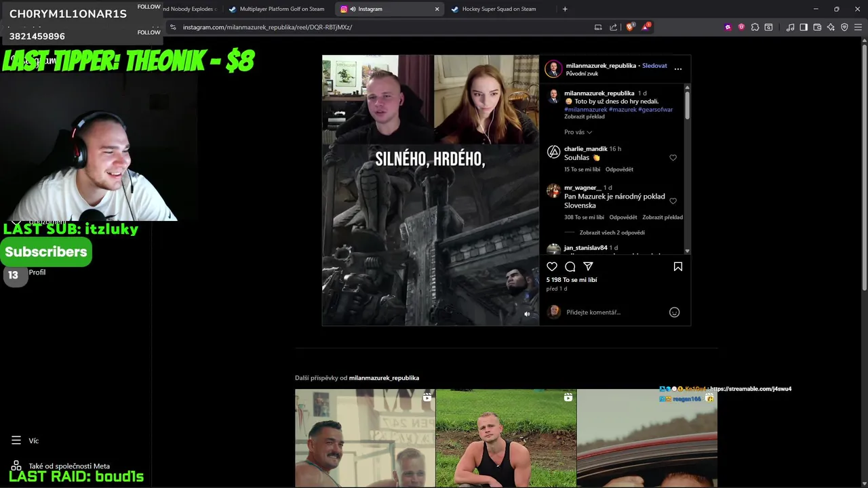This screenshot has width=868, height=488.
Task: Toggle the browser sidebar panel icon
Action: pyautogui.click(x=804, y=27)
